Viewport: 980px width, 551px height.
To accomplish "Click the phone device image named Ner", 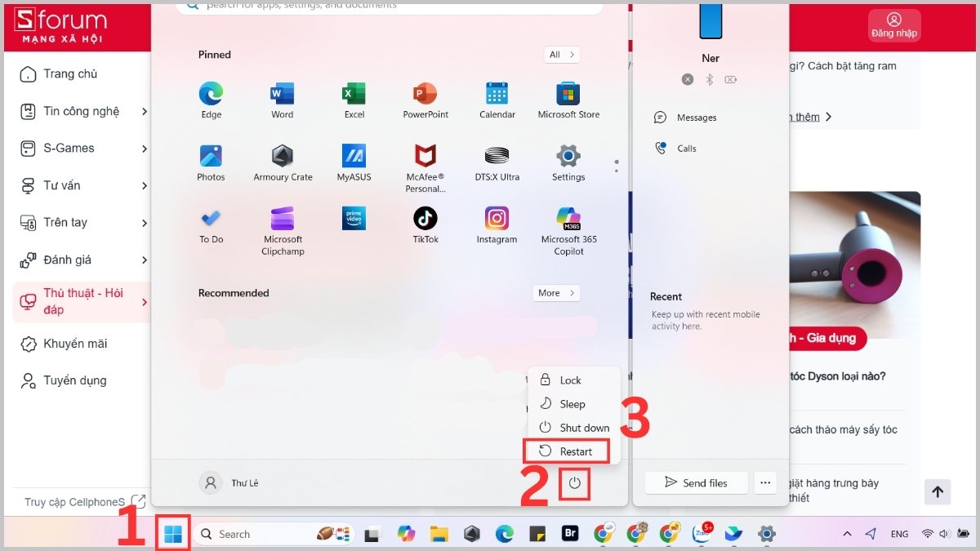I will (710, 22).
